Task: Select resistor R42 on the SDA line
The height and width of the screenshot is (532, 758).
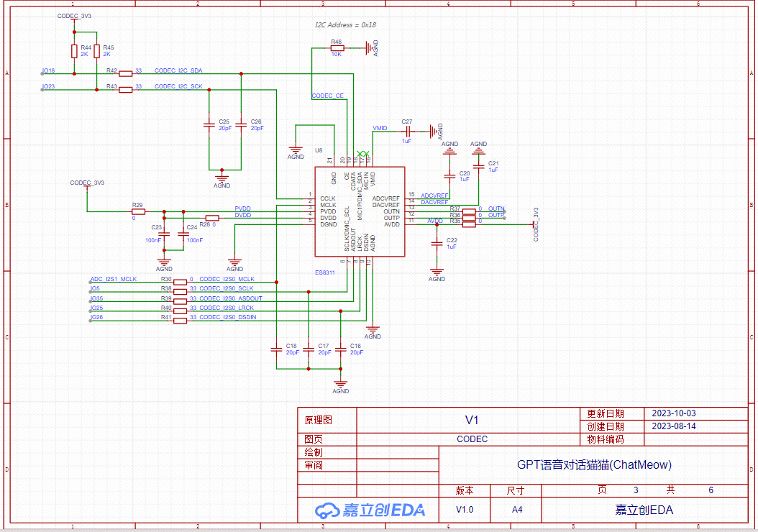Action: click(x=126, y=73)
